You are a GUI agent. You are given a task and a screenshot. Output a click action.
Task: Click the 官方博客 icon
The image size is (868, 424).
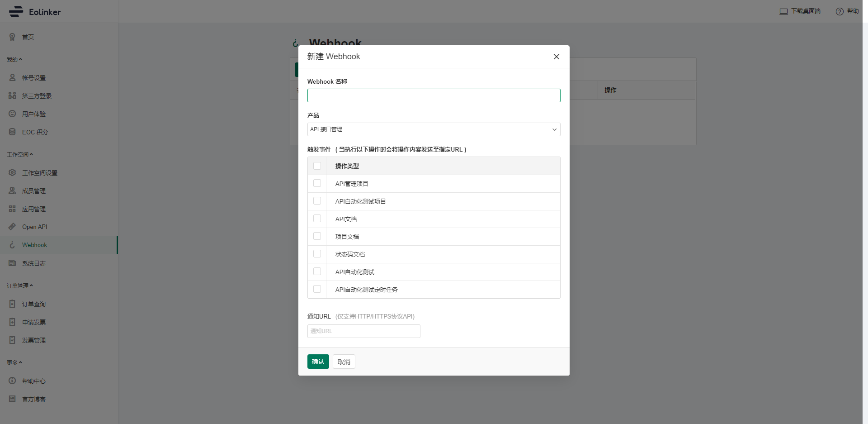(12, 399)
